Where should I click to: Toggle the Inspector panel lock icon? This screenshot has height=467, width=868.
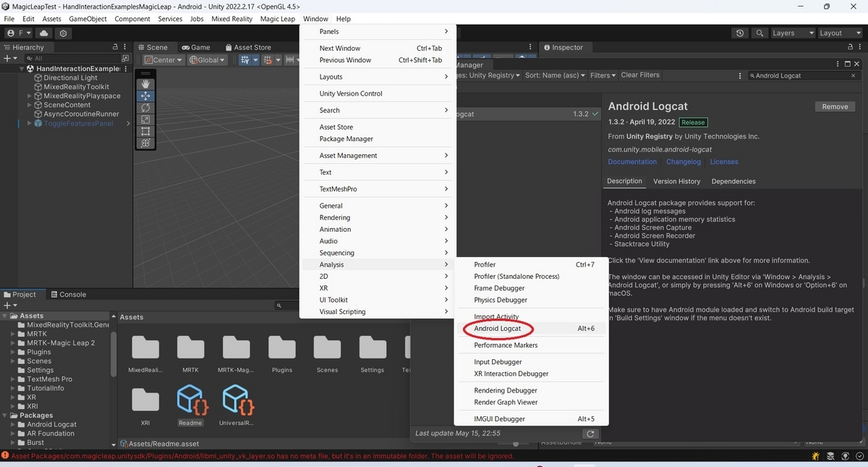(849, 47)
